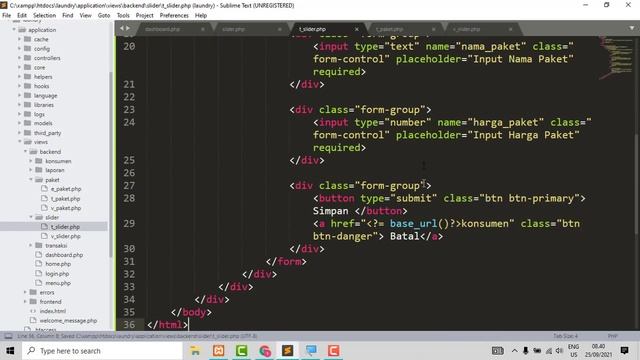Click Sublime Text icon in taskbar
640x360 pixels.
(287, 351)
